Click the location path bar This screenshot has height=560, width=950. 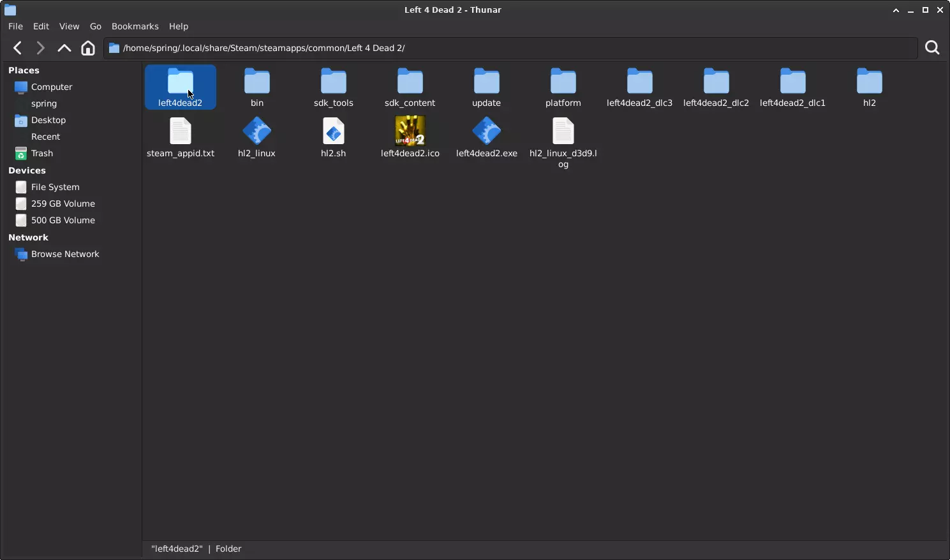tap(510, 48)
